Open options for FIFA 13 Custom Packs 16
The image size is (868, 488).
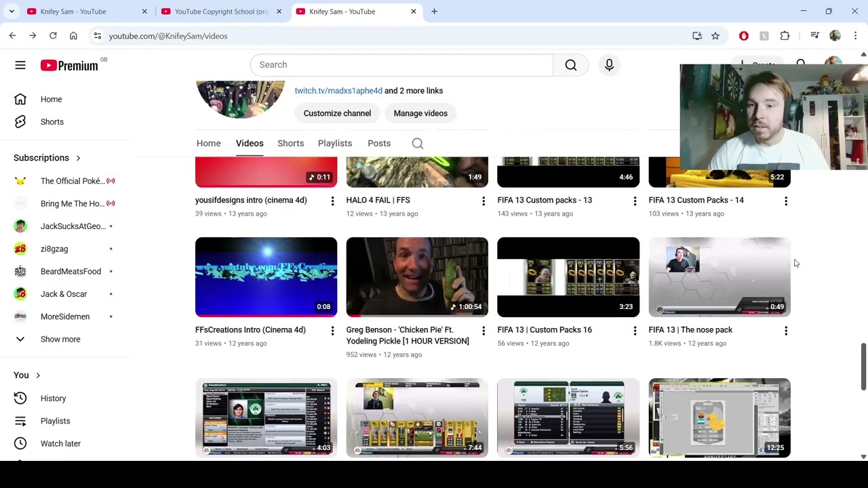635,331
